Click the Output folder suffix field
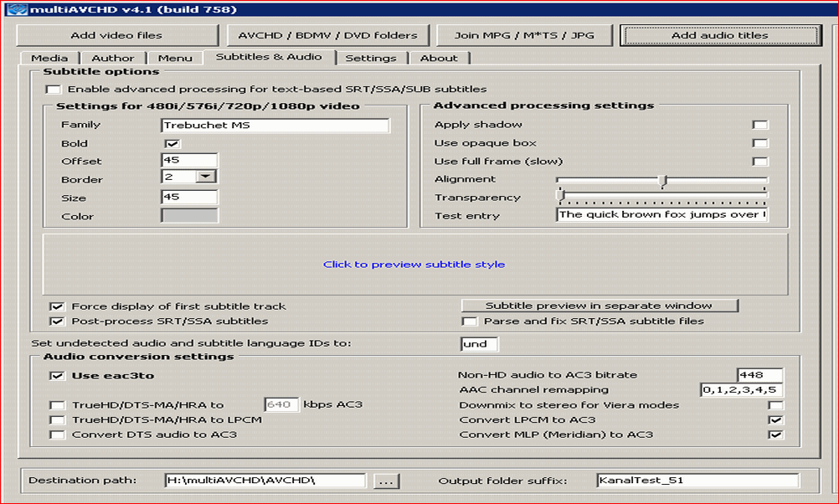 697,481
